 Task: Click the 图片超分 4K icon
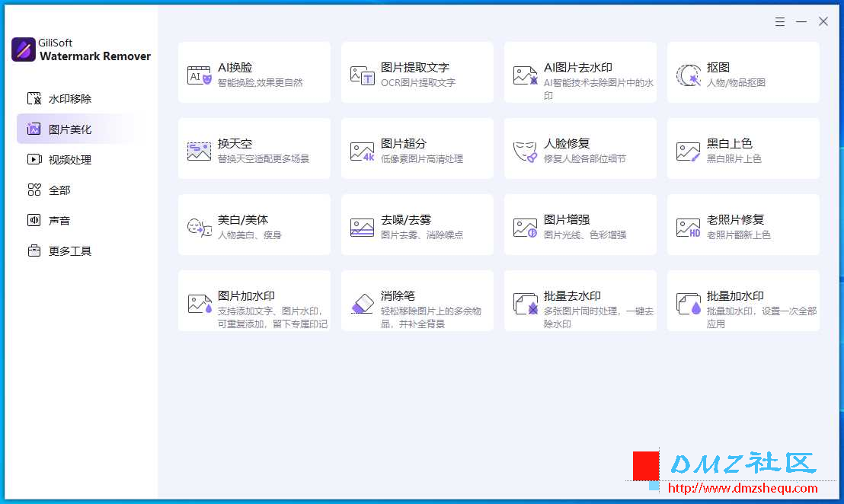point(363,152)
